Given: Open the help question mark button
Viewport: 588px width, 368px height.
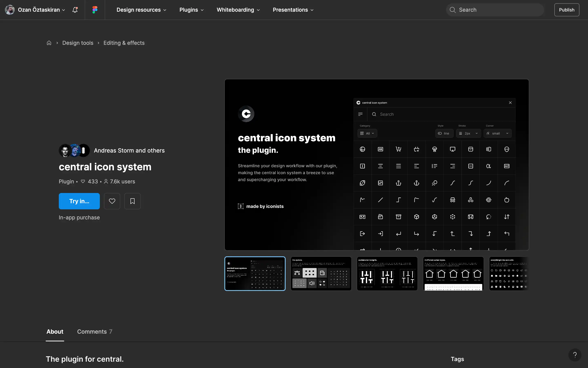Looking at the screenshot, I should (575, 355).
